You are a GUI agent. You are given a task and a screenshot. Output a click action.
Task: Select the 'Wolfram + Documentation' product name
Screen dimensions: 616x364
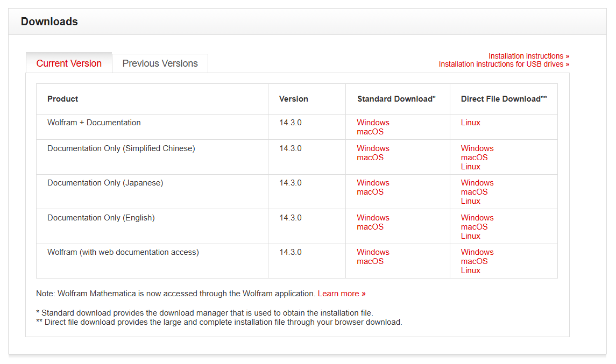point(94,123)
